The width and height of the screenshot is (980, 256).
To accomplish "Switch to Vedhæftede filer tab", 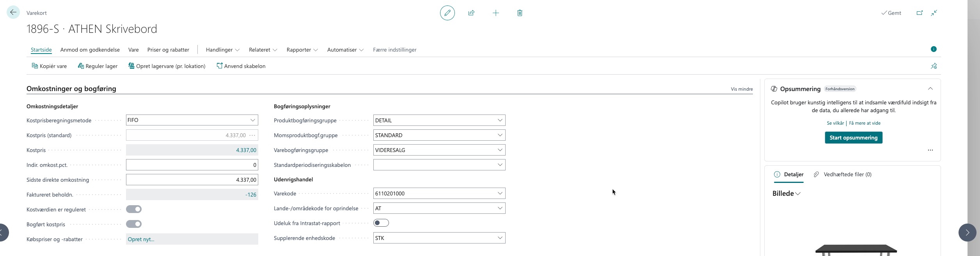I will pyautogui.click(x=843, y=174).
